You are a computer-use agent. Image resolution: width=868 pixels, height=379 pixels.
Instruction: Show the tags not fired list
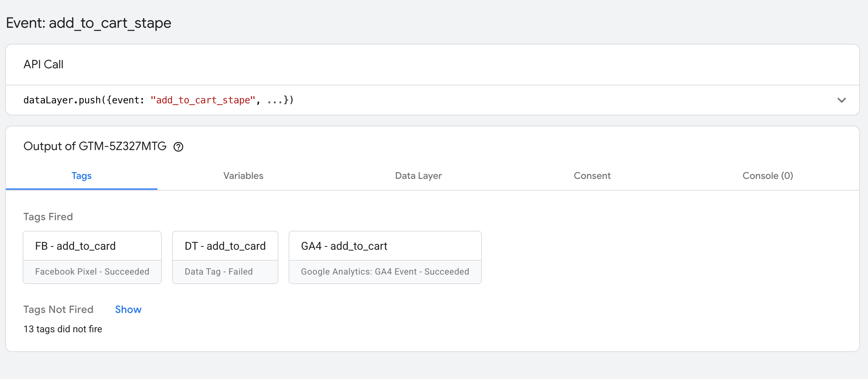tap(128, 309)
